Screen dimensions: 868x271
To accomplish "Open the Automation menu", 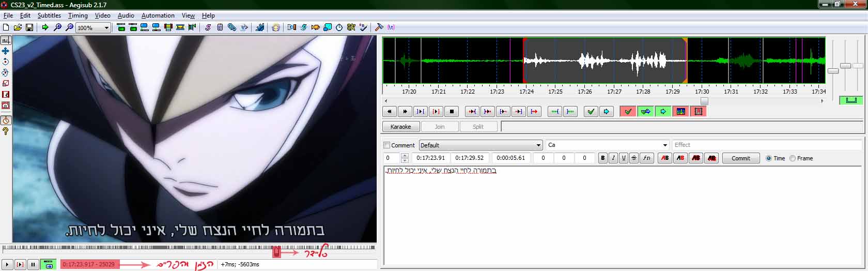I will click(x=158, y=16).
